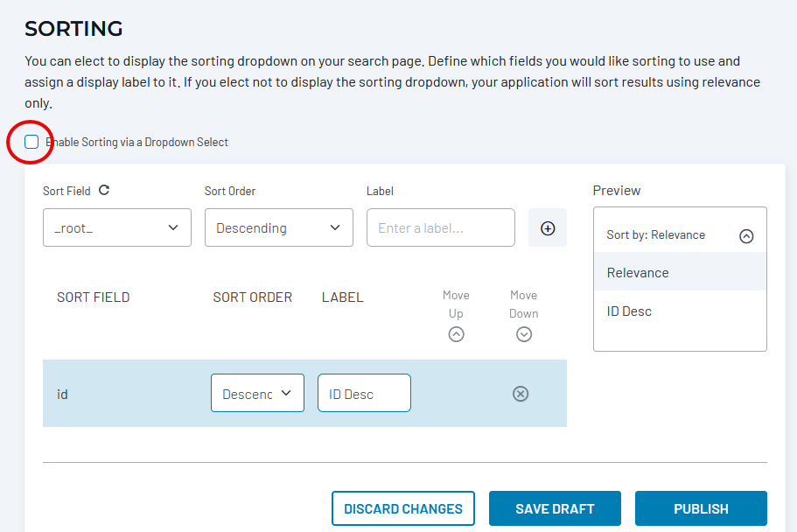Image resolution: width=797 pixels, height=532 pixels.
Task: Click the Discard Changes button
Action: [402, 508]
